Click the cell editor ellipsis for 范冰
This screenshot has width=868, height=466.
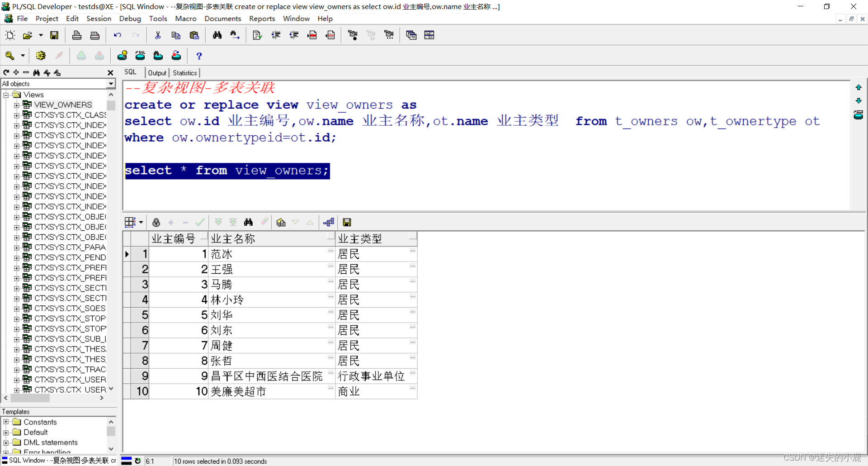click(330, 251)
